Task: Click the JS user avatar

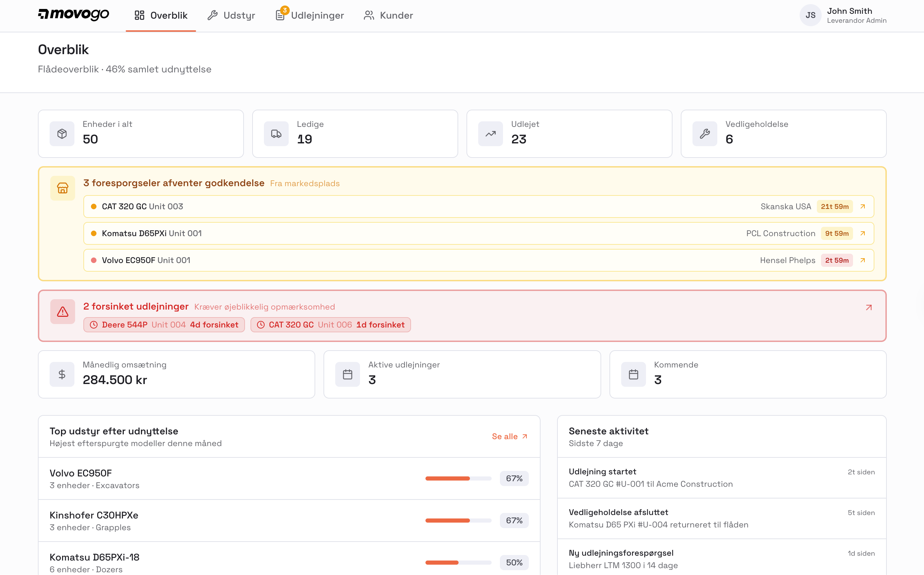Action: 810,15
